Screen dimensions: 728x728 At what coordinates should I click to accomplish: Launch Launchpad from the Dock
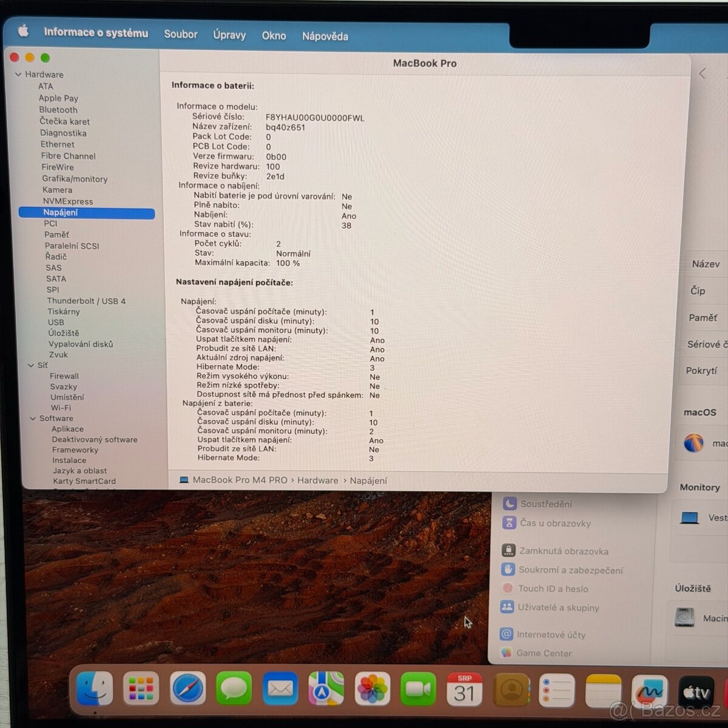(x=141, y=689)
